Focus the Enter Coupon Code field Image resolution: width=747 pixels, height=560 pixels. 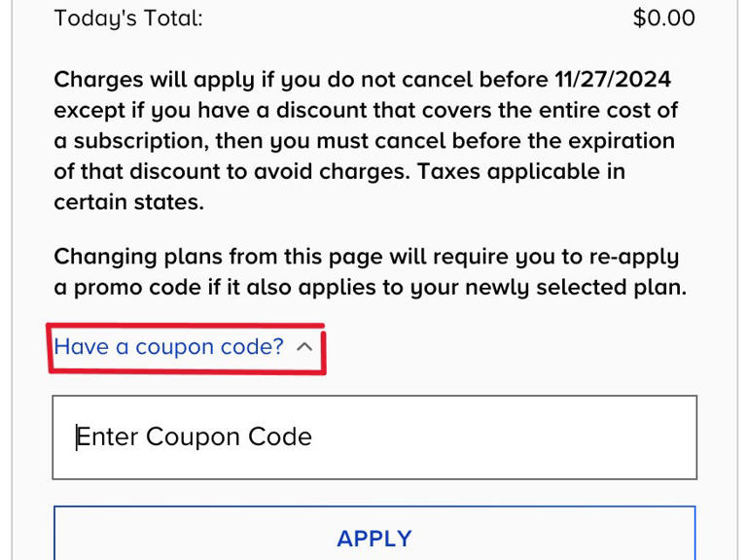point(374,437)
